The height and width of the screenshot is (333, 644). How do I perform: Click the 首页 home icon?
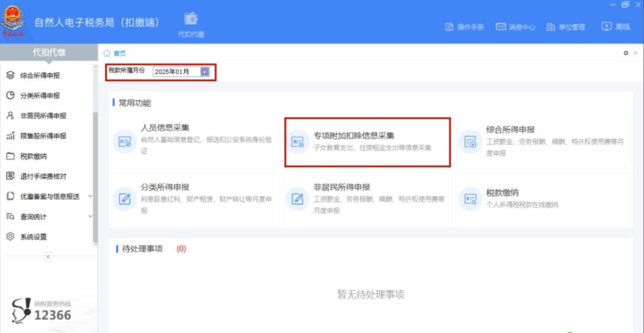[x=107, y=53]
